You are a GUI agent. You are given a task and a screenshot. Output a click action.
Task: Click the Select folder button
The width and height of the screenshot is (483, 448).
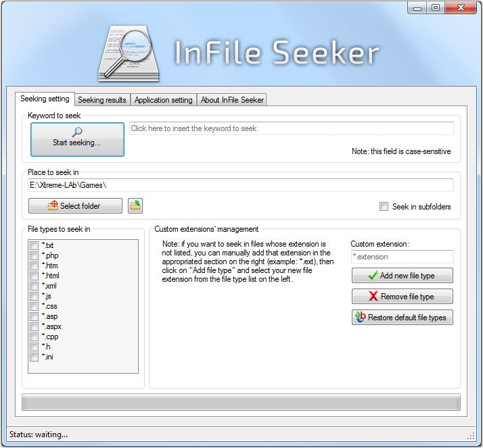coord(75,205)
